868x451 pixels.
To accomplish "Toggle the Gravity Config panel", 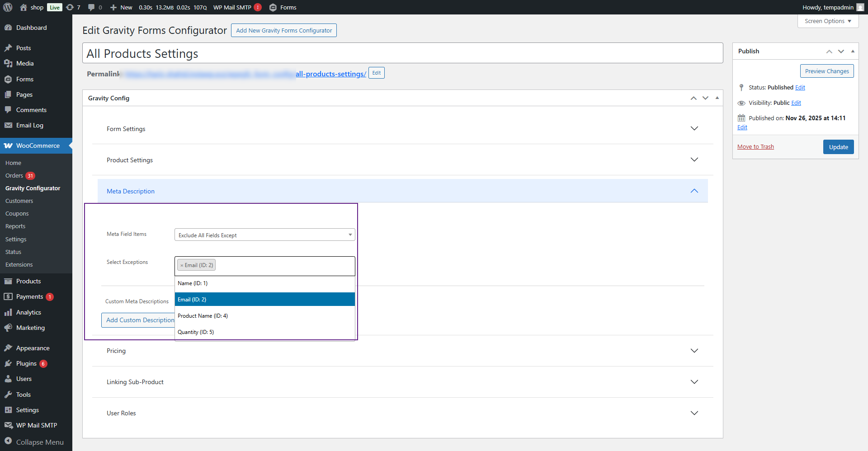I will pos(717,98).
